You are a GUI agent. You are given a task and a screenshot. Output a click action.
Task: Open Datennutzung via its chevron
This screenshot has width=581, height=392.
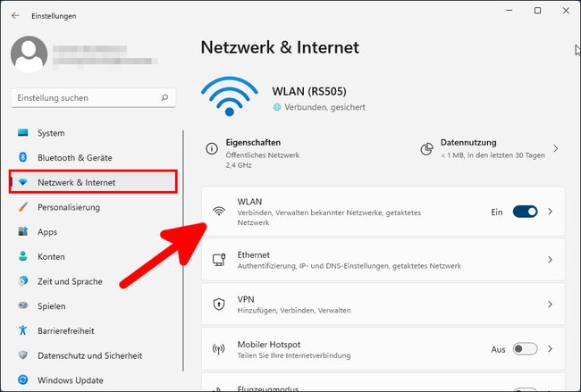[555, 148]
